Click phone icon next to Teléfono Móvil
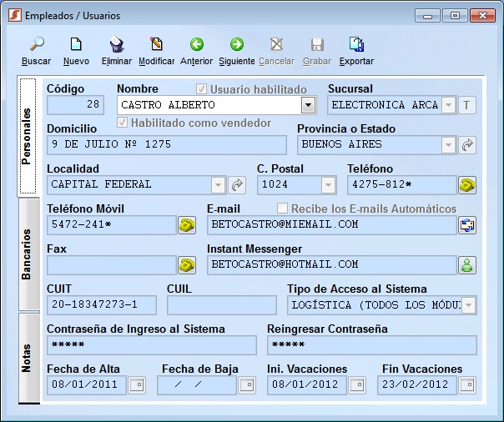 [186, 225]
